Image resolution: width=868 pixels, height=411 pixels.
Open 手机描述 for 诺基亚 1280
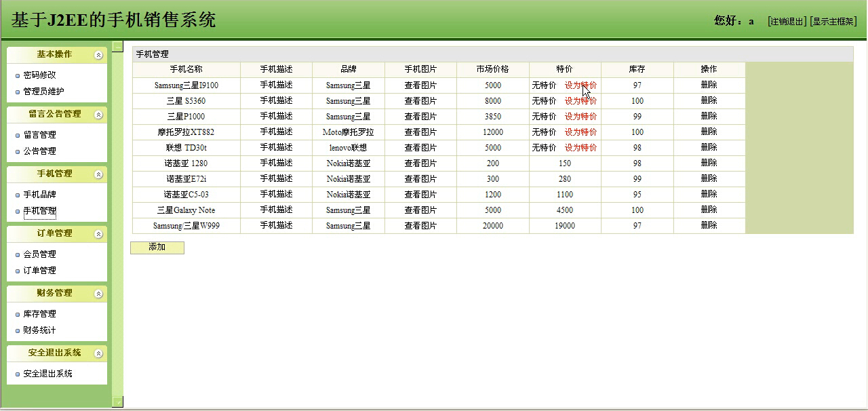pyautogui.click(x=276, y=163)
